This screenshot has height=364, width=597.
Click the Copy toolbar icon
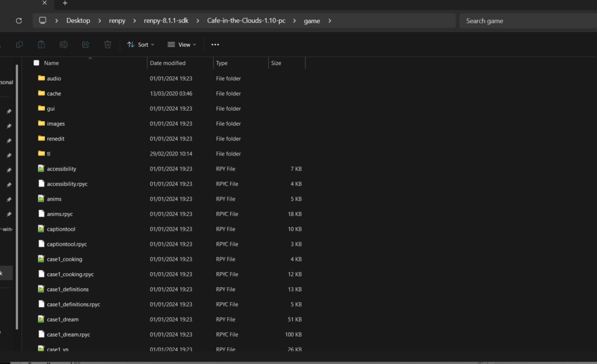point(19,44)
